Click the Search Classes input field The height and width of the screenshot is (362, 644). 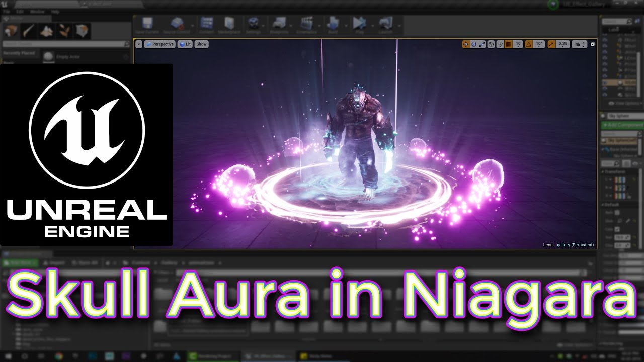66,44
